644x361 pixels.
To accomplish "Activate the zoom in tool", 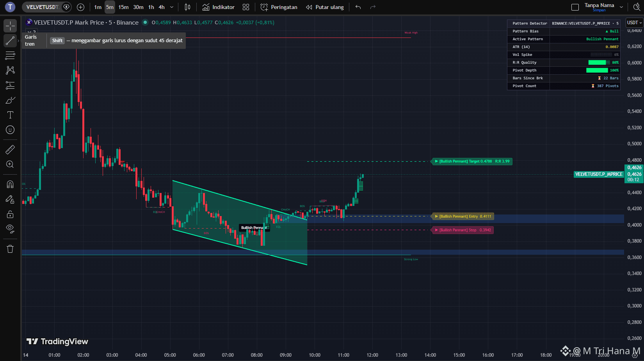I will coord(10,164).
